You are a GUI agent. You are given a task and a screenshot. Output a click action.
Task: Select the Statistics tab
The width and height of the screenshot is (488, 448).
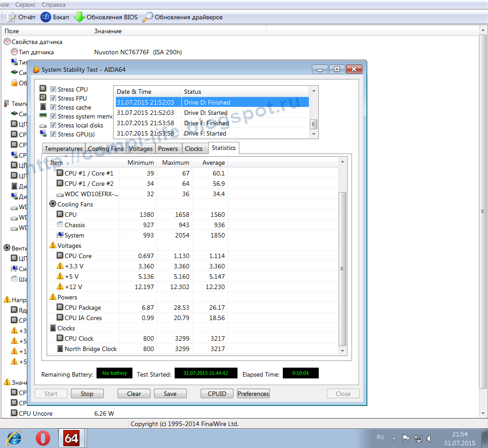coord(224,148)
